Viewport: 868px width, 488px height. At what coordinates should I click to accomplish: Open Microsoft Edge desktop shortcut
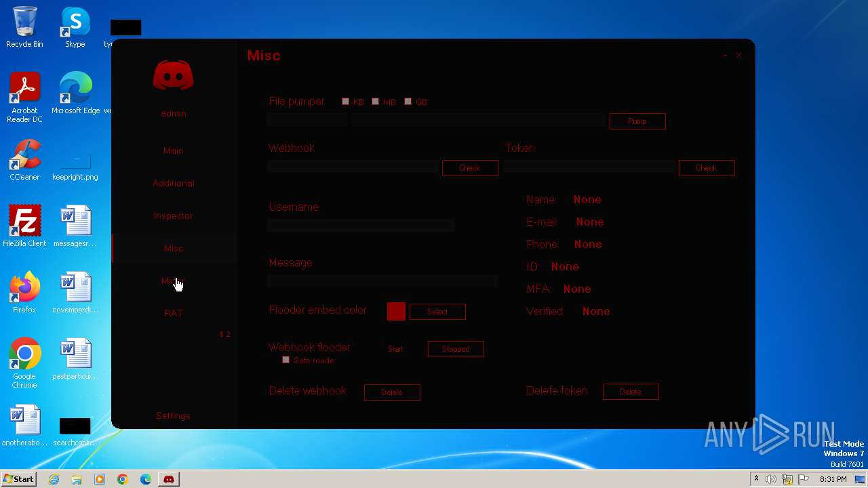[75, 94]
